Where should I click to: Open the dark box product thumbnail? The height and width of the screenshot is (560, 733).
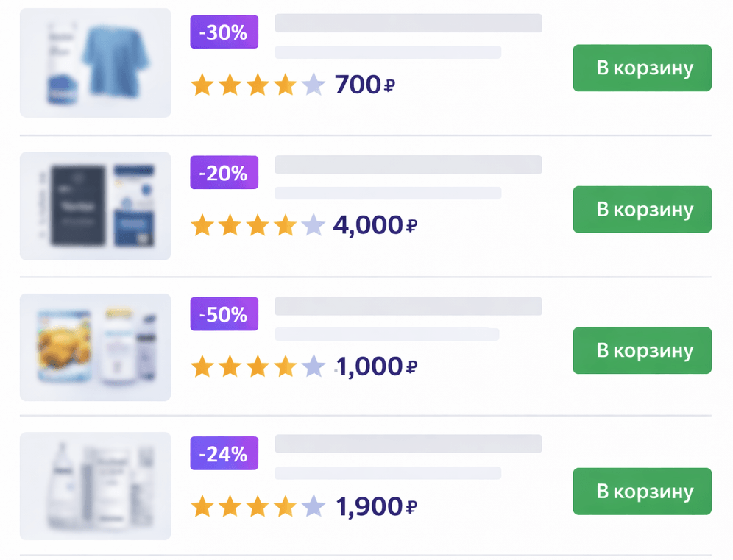click(x=95, y=206)
